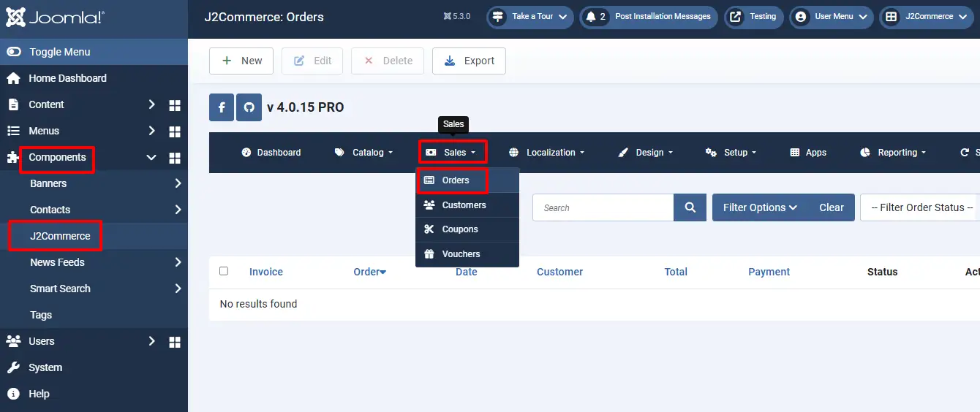980x412 pixels.
Task: Click the Localization globe icon
Action: (x=513, y=153)
